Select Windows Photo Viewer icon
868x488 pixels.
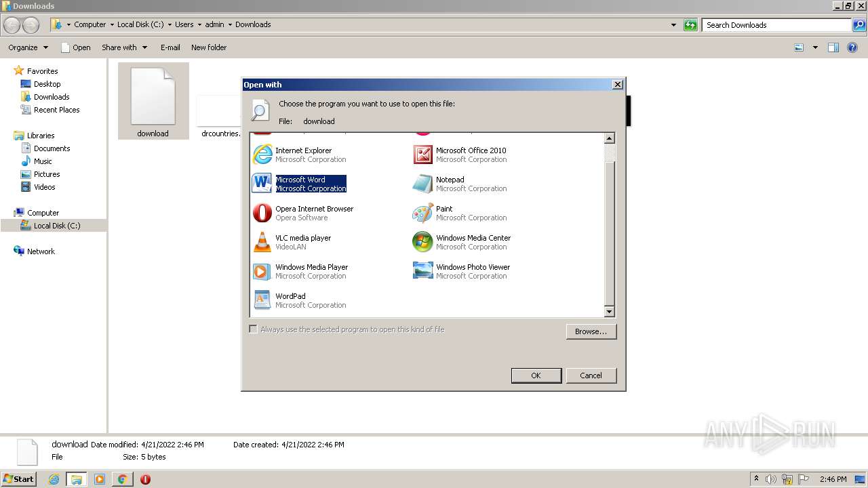click(x=422, y=271)
